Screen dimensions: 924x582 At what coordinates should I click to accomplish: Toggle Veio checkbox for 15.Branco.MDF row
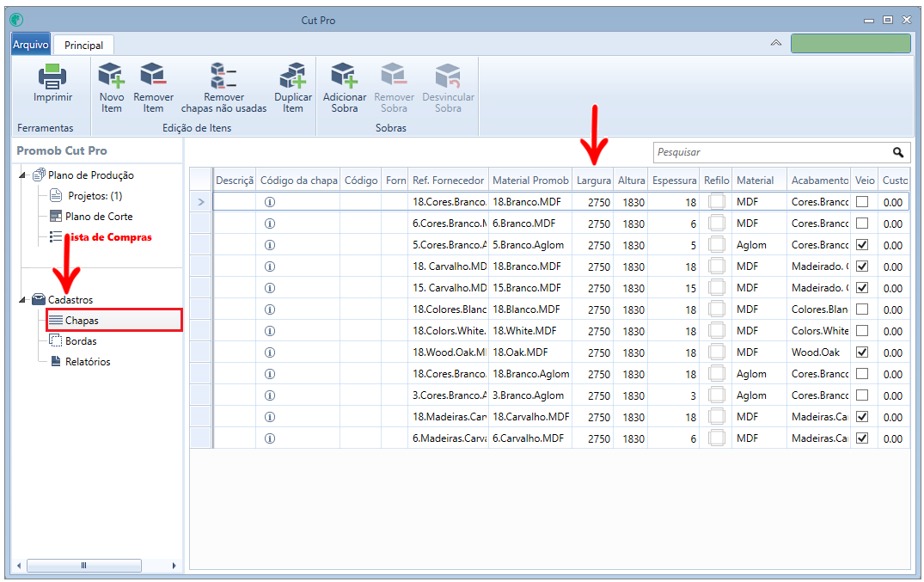coord(862,288)
